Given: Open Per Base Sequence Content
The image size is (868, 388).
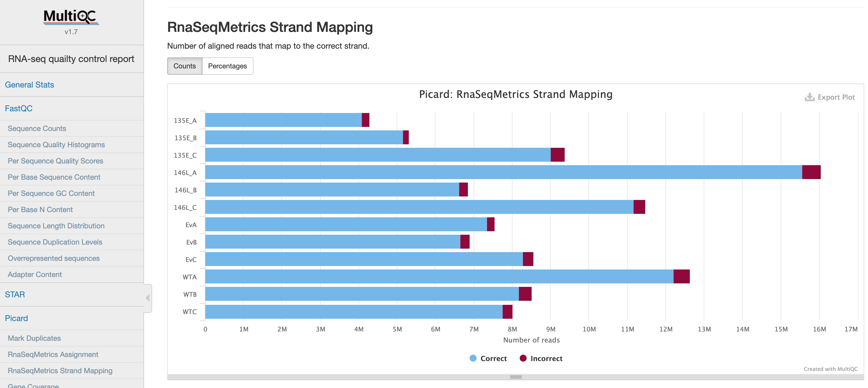Looking at the screenshot, I should 54,177.
